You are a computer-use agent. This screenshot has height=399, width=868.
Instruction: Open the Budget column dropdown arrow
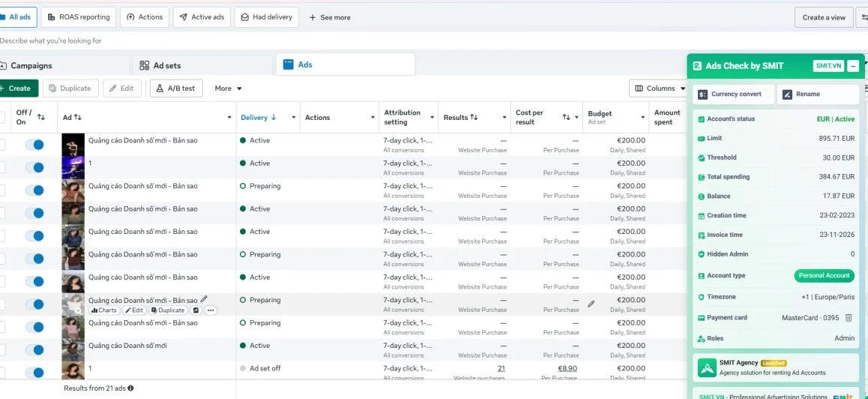(642, 118)
